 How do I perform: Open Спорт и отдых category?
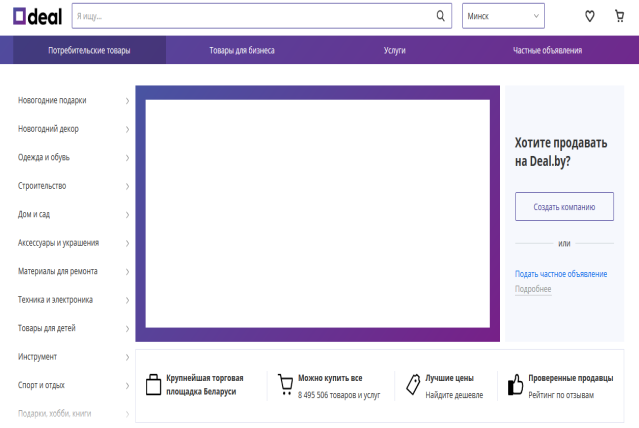(x=41, y=385)
